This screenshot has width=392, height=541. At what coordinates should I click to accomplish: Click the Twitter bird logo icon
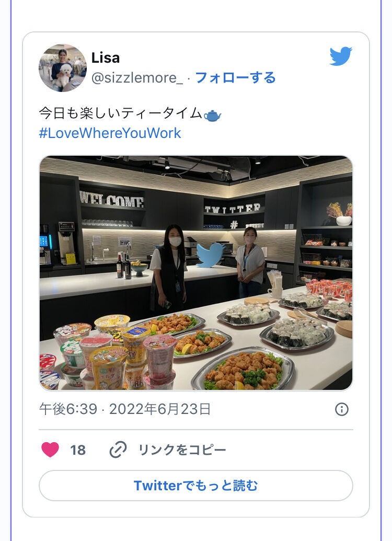click(341, 56)
